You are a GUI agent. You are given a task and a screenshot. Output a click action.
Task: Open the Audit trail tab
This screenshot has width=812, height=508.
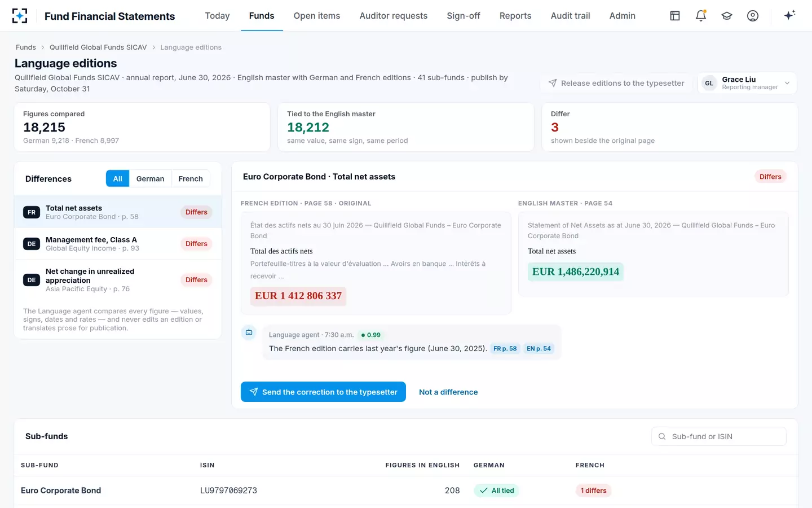point(571,16)
